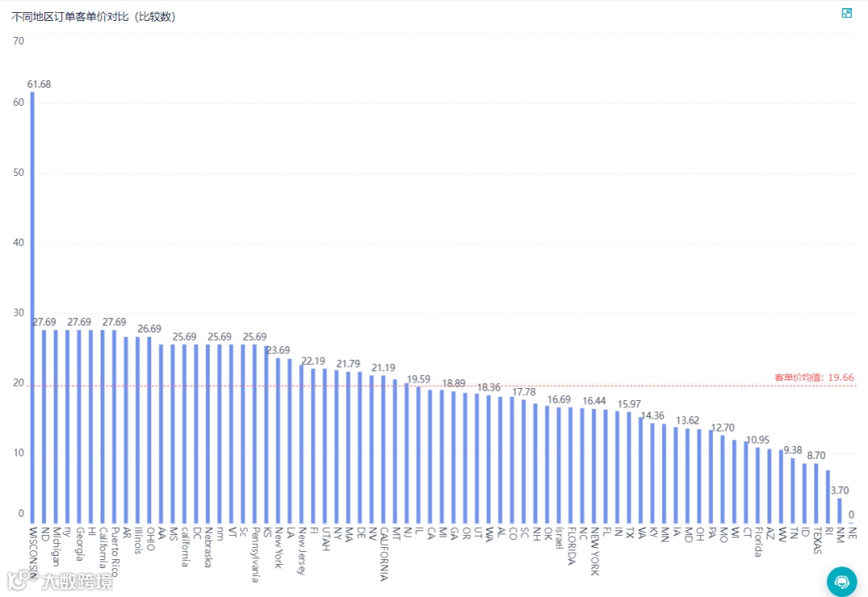
Task: Click the 12.70 value label
Action: coord(723,427)
